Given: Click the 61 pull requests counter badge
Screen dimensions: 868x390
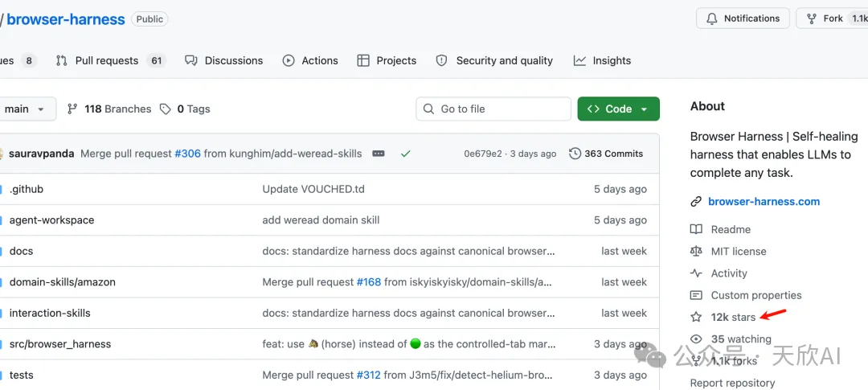Looking at the screenshot, I should point(157,60).
